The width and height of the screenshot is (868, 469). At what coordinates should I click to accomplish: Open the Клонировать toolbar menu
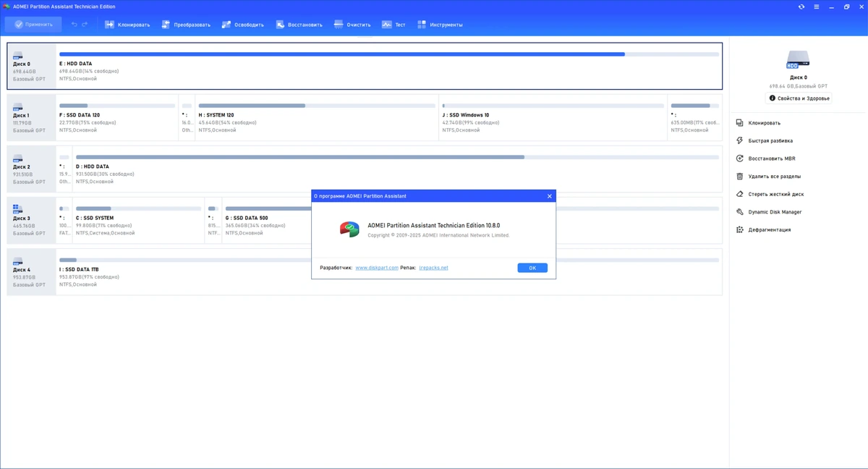tap(127, 25)
